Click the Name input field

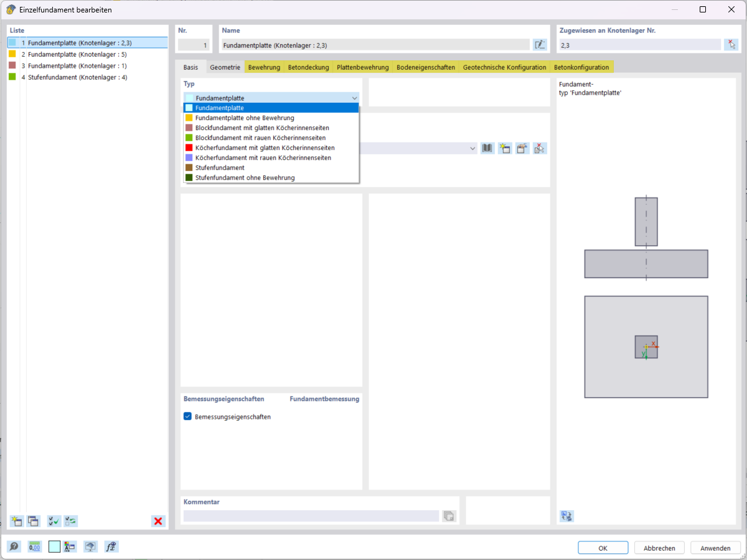(375, 45)
